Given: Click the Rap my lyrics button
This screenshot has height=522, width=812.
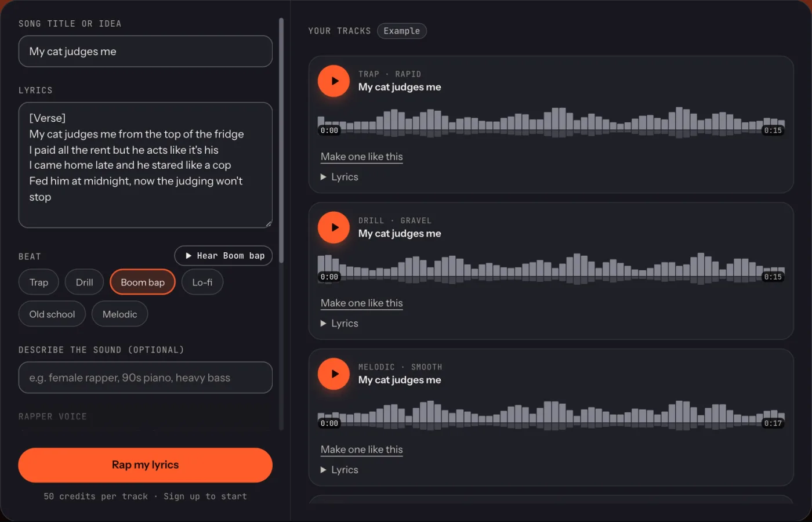Looking at the screenshot, I should point(146,465).
